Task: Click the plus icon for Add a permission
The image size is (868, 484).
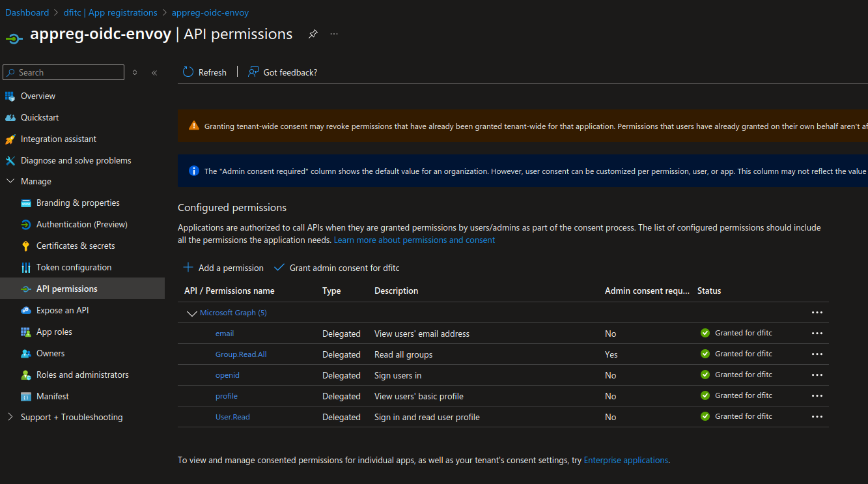Action: coord(188,268)
